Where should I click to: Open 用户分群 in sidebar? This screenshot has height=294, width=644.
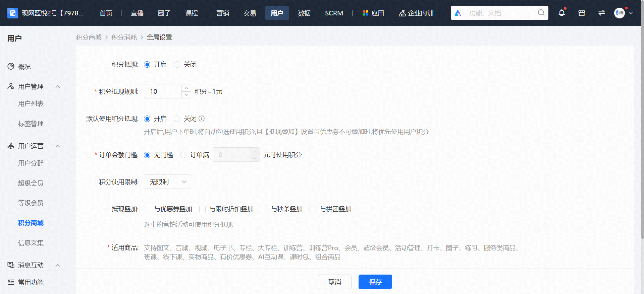31,163
